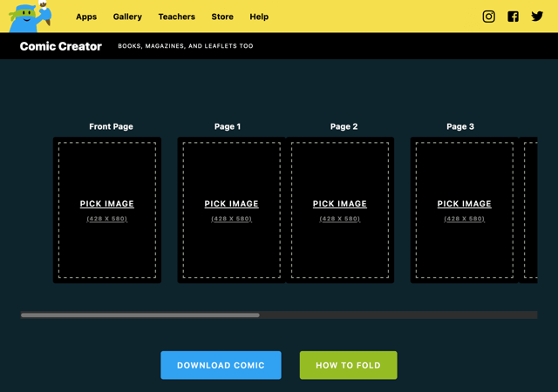Open the Teachers section
Image resolution: width=558 pixels, height=392 pixels.
176,17
